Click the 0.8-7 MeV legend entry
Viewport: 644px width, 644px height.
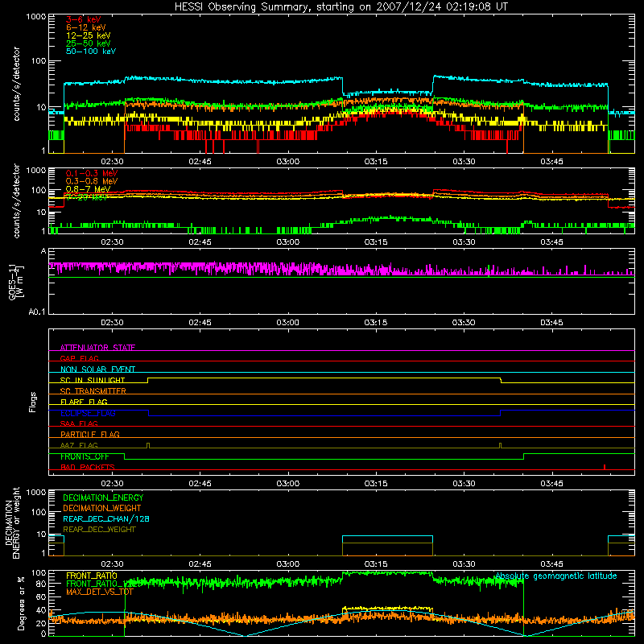click(x=88, y=189)
